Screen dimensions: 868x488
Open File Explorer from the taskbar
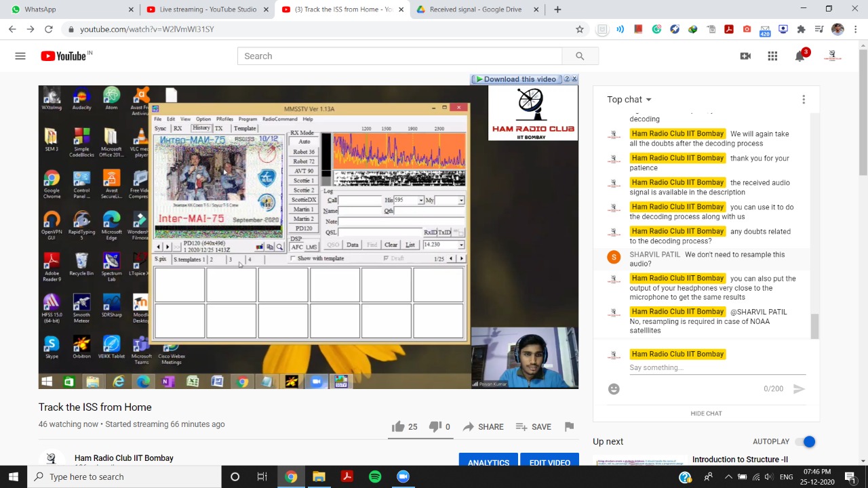[319, 476]
